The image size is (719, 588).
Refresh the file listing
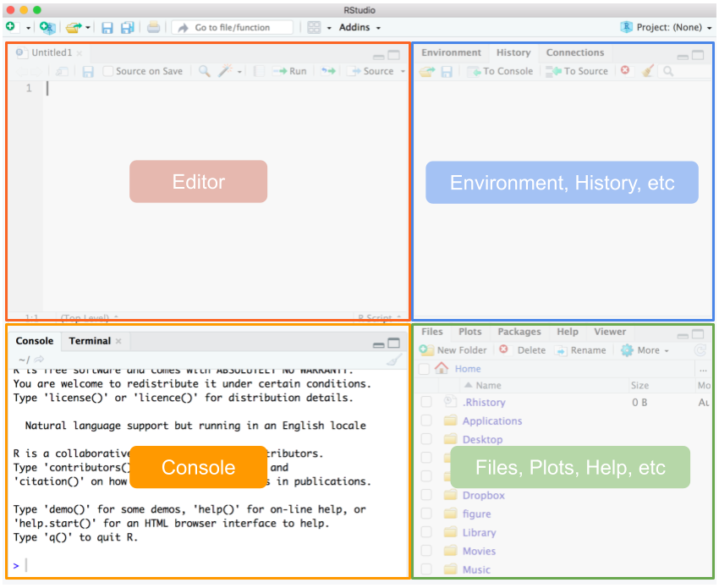tap(700, 350)
